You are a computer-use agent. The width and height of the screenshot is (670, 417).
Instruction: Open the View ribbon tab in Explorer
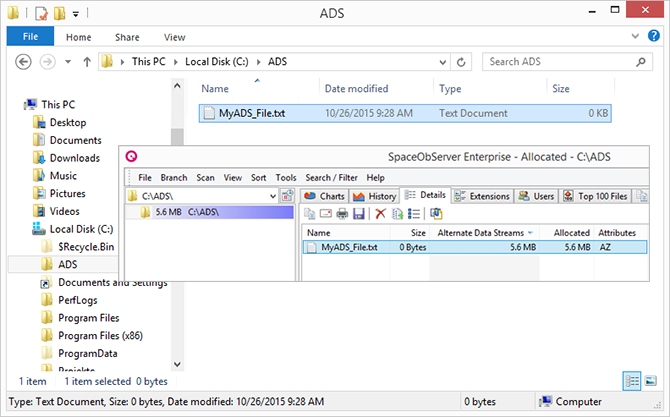click(174, 37)
